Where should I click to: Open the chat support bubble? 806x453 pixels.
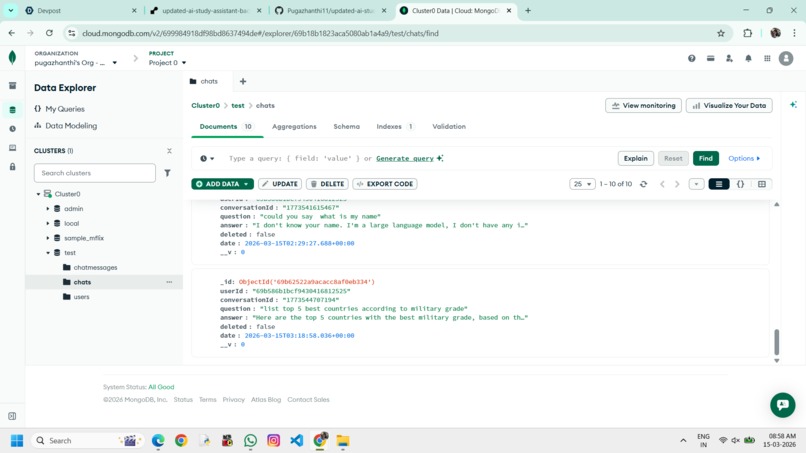pyautogui.click(x=782, y=405)
